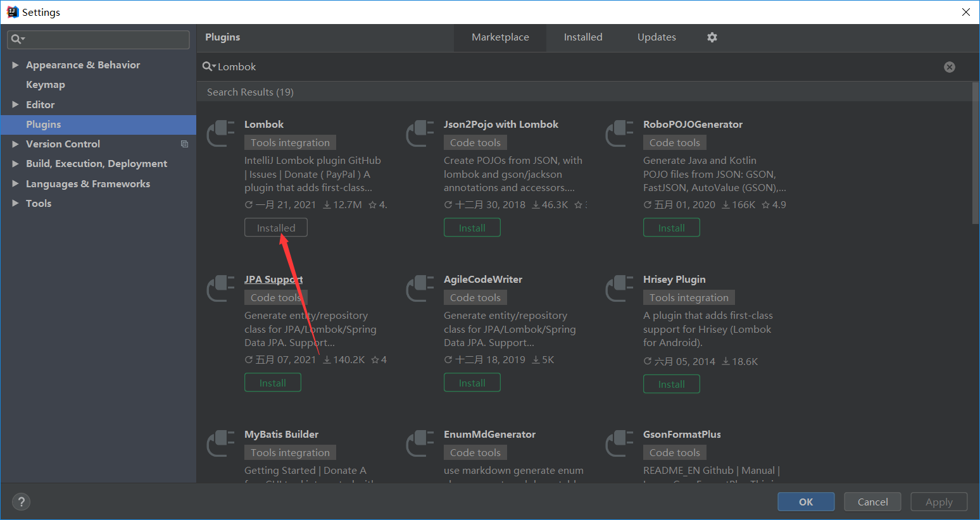Focus the settings search box
The image size is (980, 520).
[x=98, y=39]
